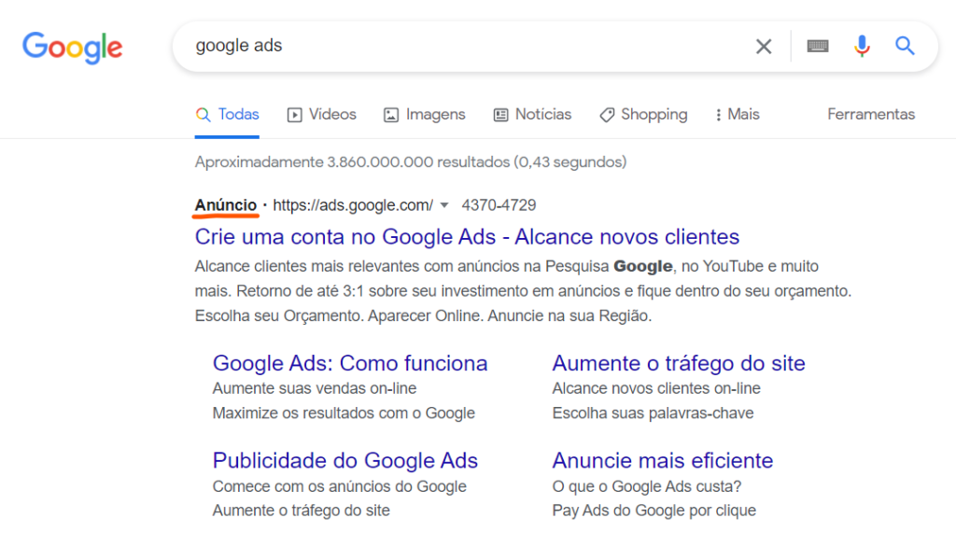
Task: Open the Notícias tab
Action: tap(532, 115)
